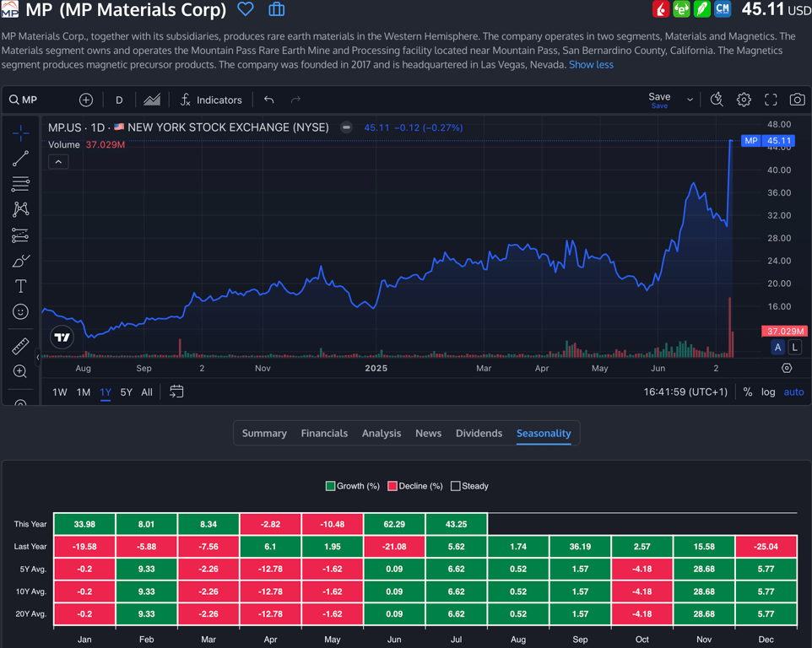
Task: Take a chart snapshot with camera icon
Action: pos(797,100)
